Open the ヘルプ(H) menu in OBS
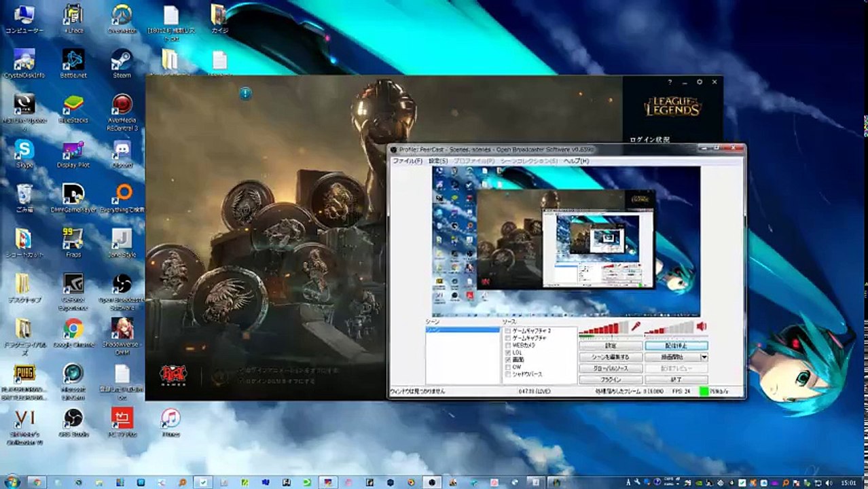 click(576, 161)
